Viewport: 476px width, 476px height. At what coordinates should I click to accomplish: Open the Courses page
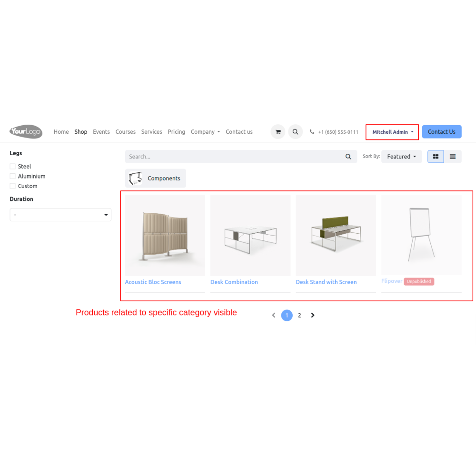coord(125,132)
